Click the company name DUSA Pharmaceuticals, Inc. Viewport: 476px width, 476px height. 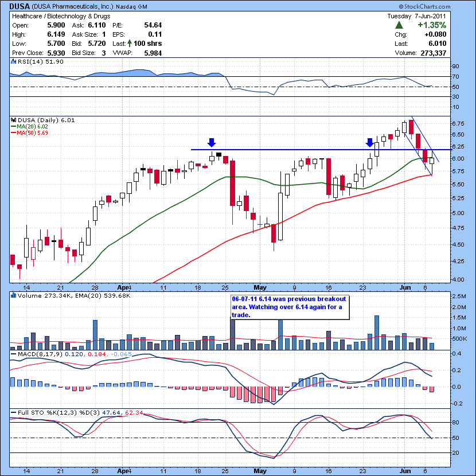[73, 6]
